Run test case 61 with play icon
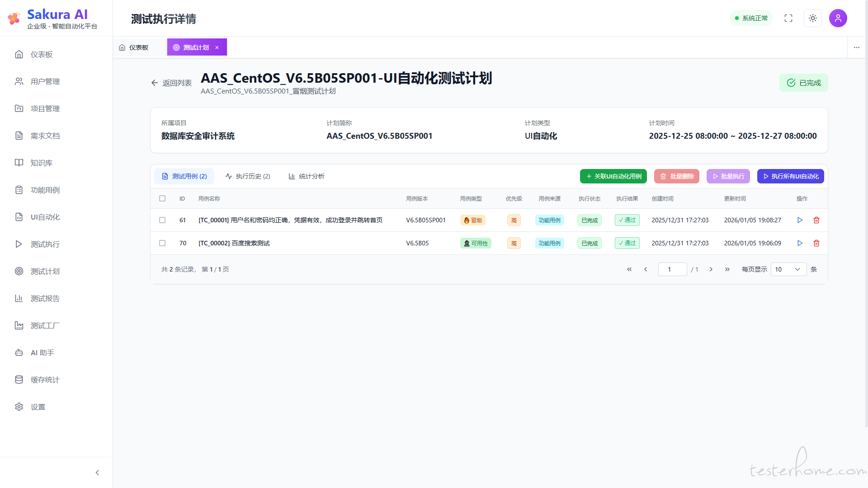 click(x=800, y=220)
